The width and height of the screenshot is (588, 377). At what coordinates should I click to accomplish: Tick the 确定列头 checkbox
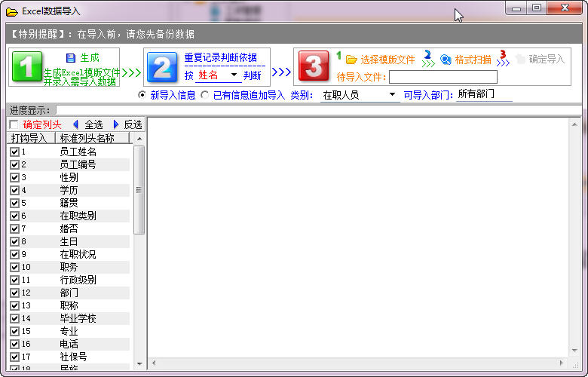(14, 124)
